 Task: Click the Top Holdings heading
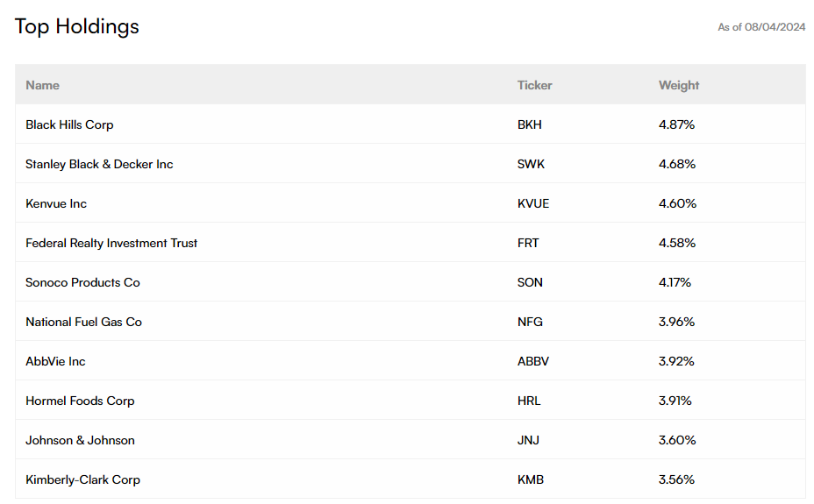pyautogui.click(x=77, y=26)
